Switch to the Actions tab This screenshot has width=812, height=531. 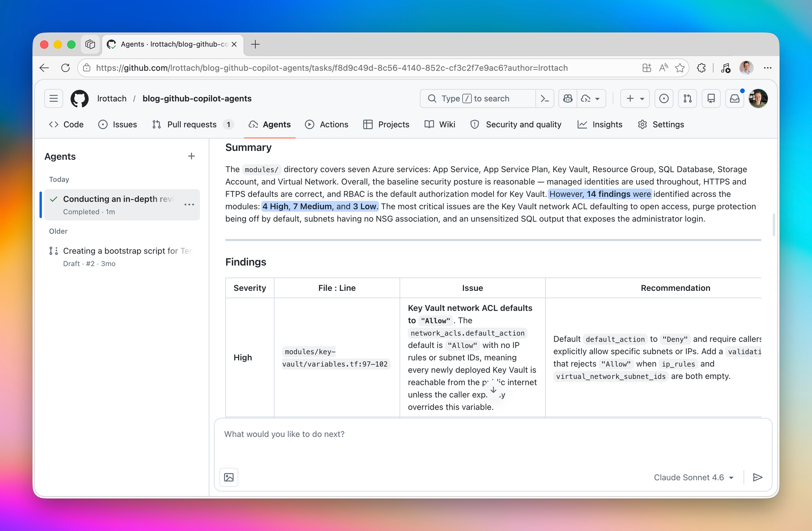(326, 125)
